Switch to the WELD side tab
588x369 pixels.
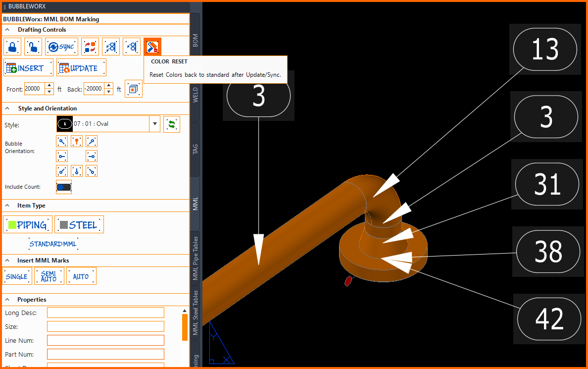click(196, 95)
